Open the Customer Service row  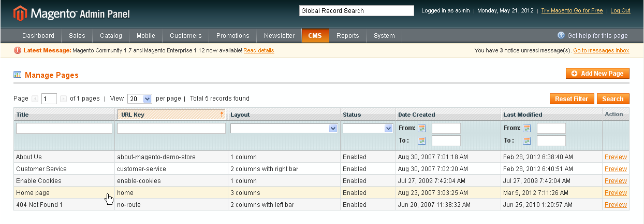(x=321, y=169)
